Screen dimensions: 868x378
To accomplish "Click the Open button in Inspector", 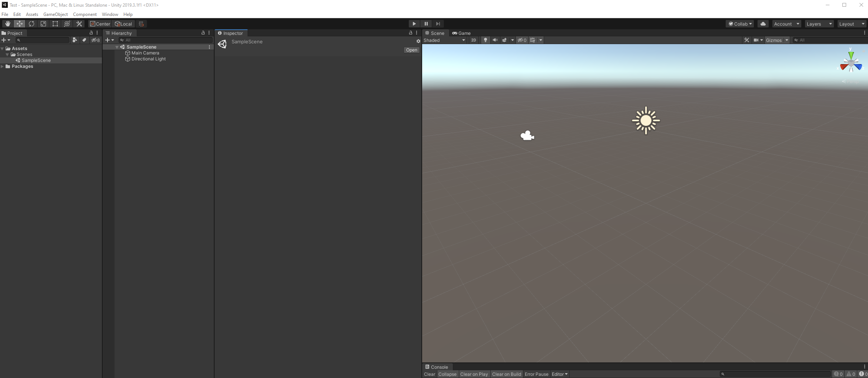I will 411,50.
